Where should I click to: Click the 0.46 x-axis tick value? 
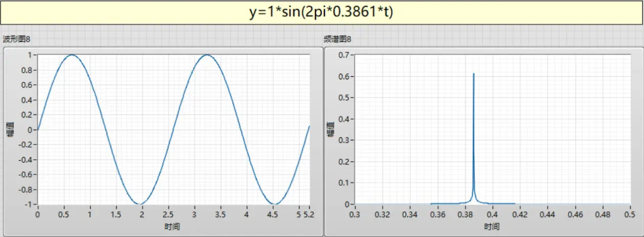click(575, 214)
